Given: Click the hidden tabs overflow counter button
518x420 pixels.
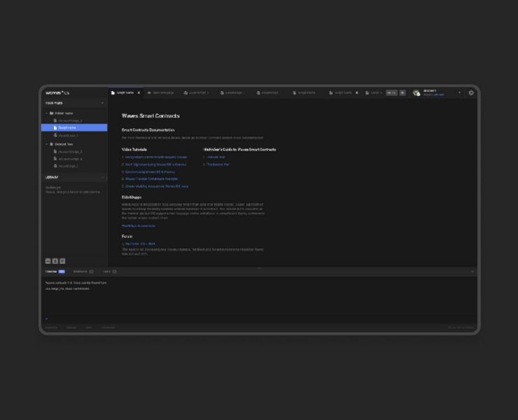Looking at the screenshot, I should (392, 92).
